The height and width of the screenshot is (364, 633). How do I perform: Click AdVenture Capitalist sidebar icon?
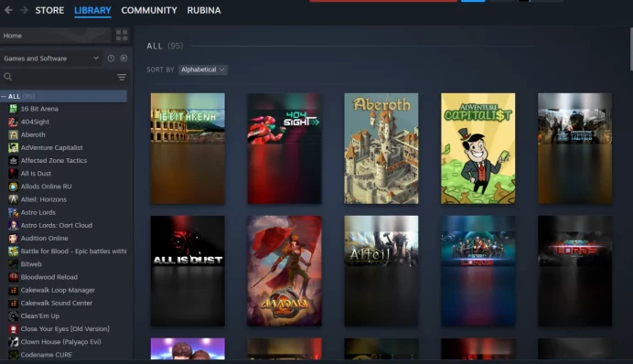[x=14, y=147]
